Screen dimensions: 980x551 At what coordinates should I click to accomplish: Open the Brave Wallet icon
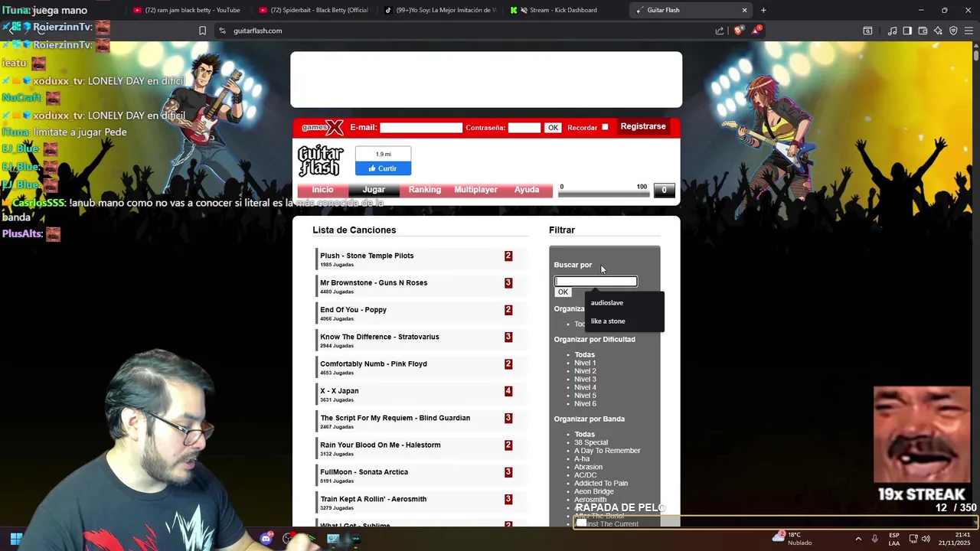coord(923,31)
